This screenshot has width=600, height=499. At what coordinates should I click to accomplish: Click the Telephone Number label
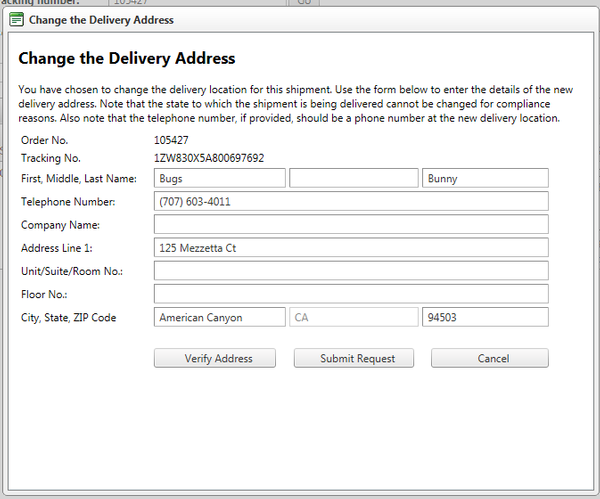point(68,202)
